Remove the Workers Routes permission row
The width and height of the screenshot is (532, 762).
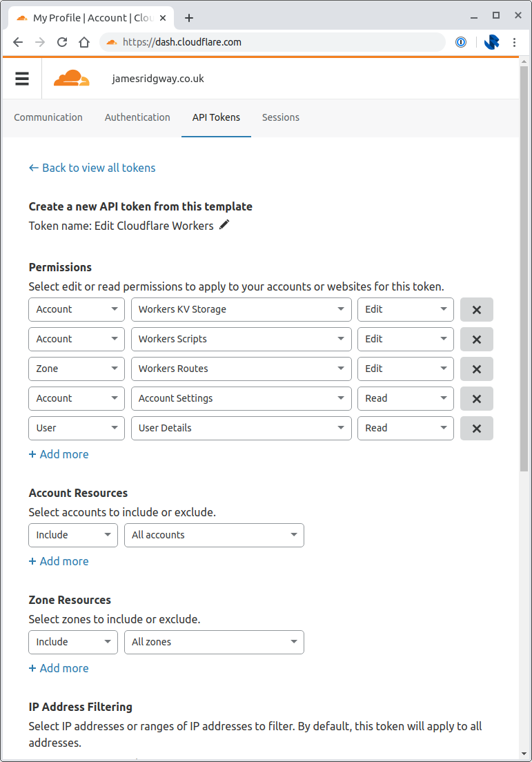click(x=477, y=369)
